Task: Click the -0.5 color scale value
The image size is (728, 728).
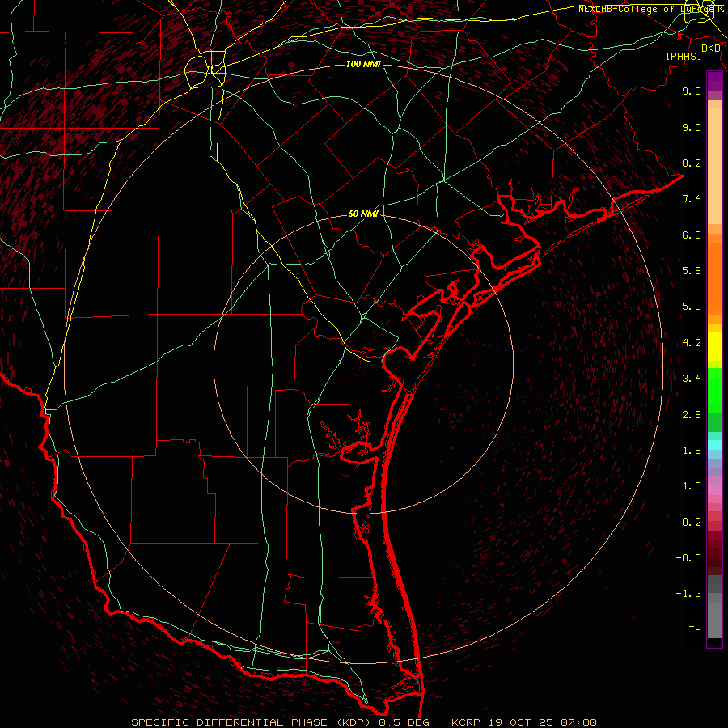Action: pyautogui.click(x=688, y=558)
